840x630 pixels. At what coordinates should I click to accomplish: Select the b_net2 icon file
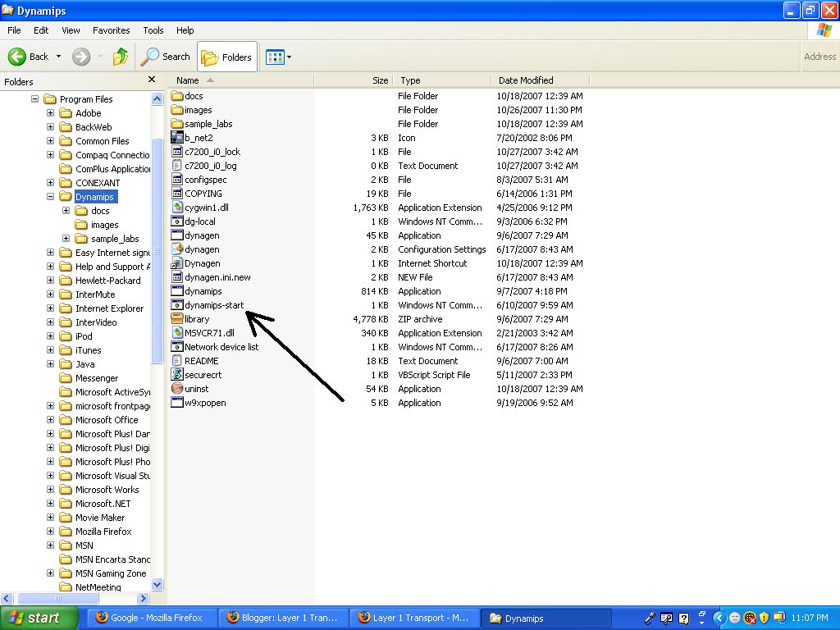tap(177, 138)
